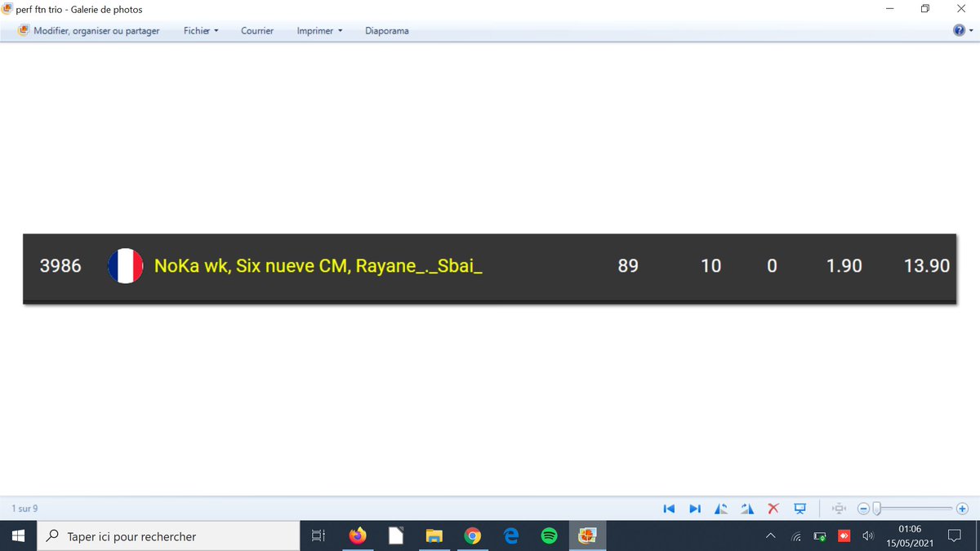Select the Courrier menu item

(256, 30)
